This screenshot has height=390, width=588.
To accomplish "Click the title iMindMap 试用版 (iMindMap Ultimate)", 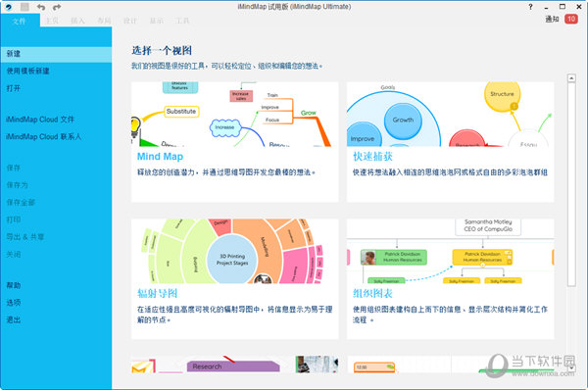I will tap(294, 7).
